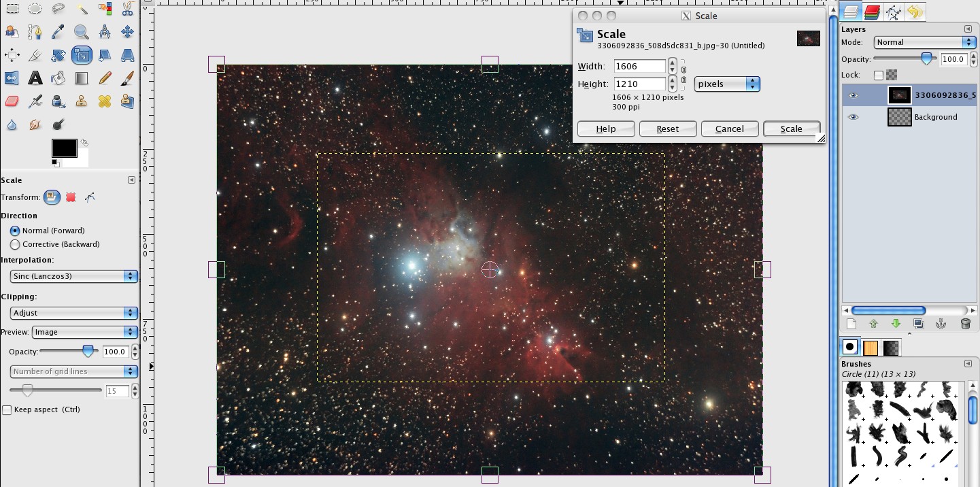Select the Zoom magnifier tool
This screenshot has height=487, width=980.
coord(81,31)
